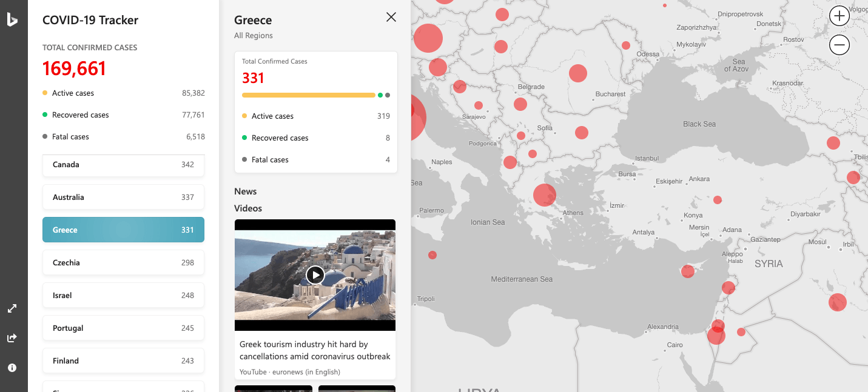Play the Greek tourism video
868x392 pixels.
[315, 275]
